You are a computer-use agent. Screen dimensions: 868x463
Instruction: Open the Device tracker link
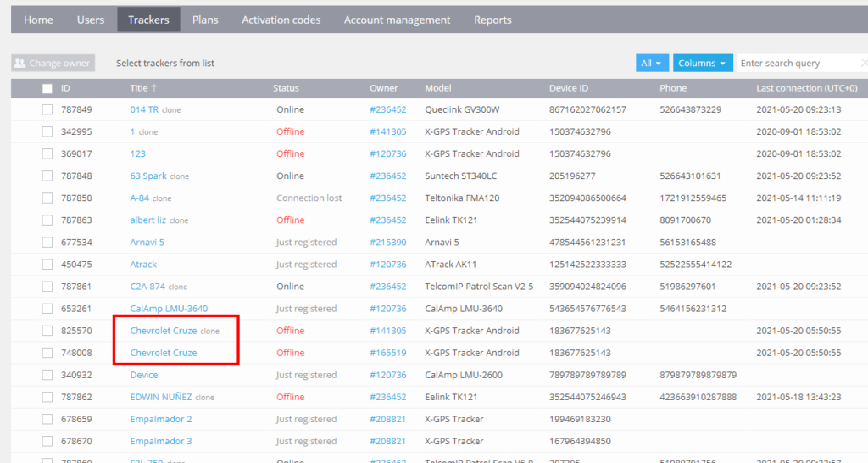click(x=144, y=375)
